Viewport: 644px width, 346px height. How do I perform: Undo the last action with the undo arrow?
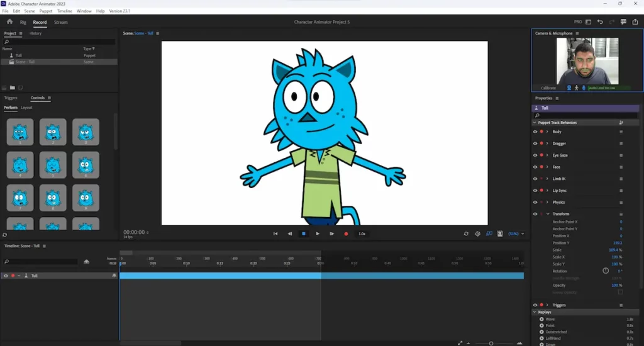click(x=600, y=22)
